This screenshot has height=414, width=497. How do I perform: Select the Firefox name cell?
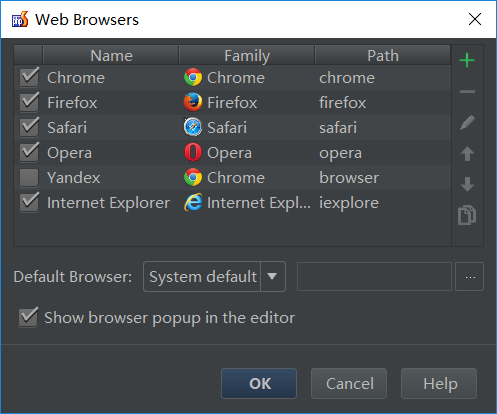pos(111,102)
